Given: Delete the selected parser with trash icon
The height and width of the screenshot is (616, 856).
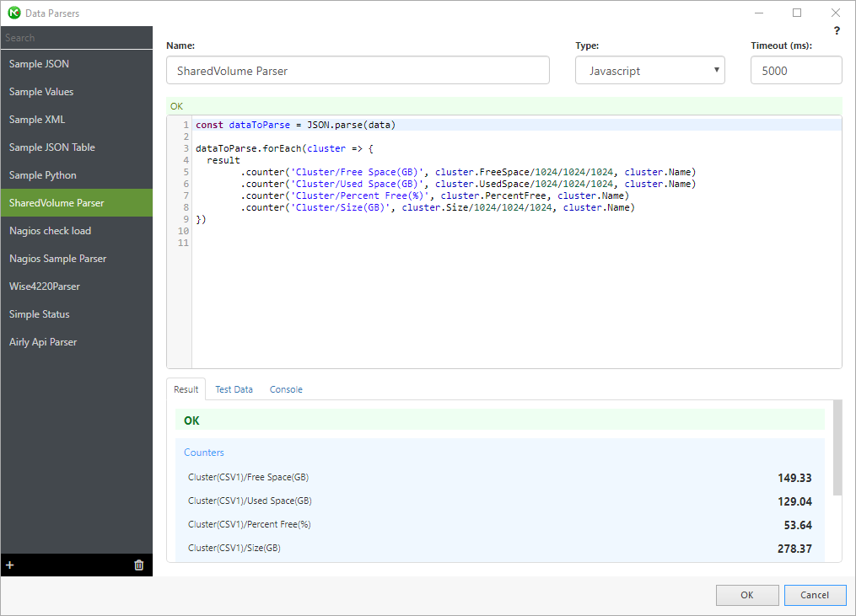Looking at the screenshot, I should click(x=138, y=565).
